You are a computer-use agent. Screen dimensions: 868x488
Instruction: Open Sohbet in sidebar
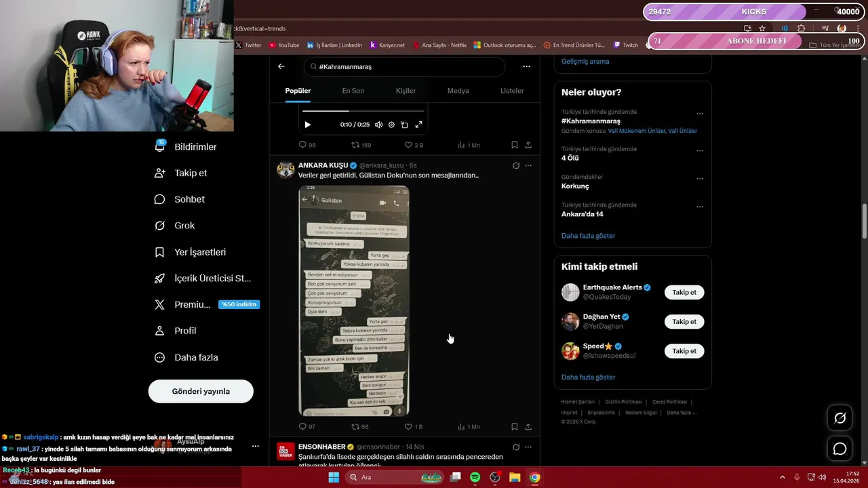(180, 199)
